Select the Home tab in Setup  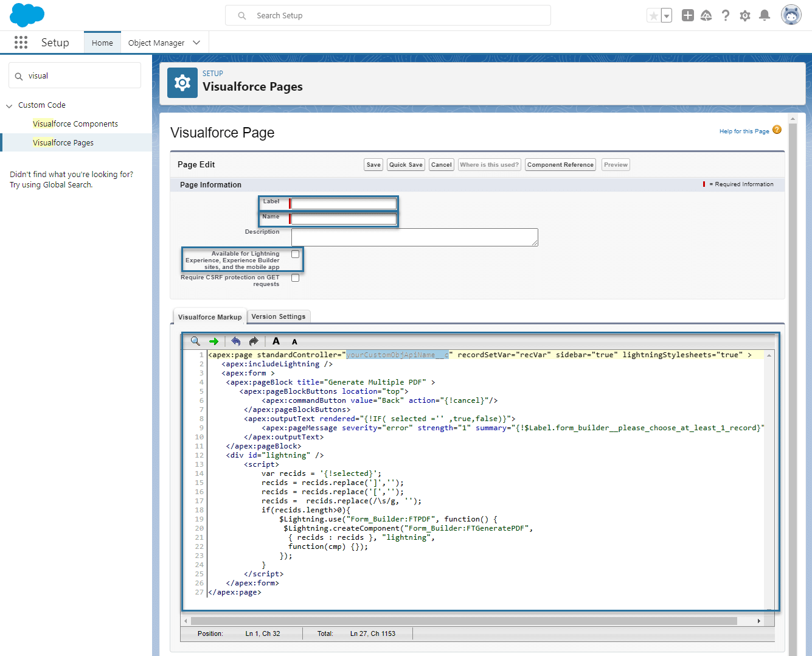[x=102, y=42]
